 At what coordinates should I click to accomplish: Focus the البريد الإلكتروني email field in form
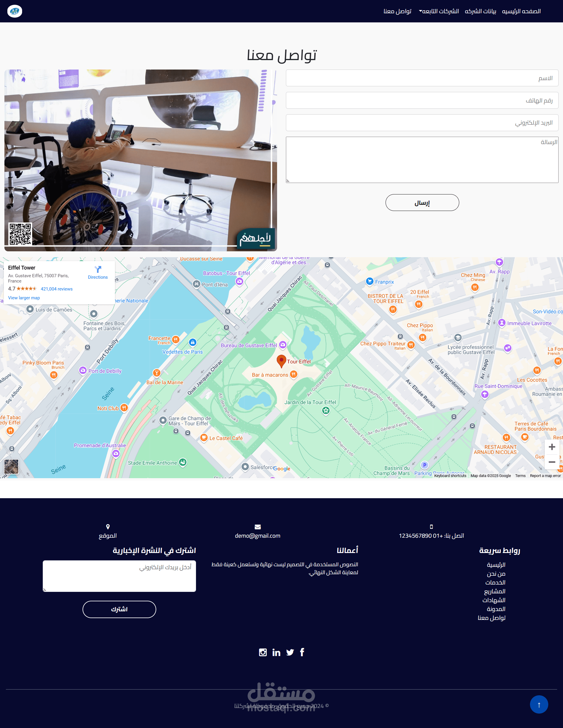pyautogui.click(x=422, y=123)
